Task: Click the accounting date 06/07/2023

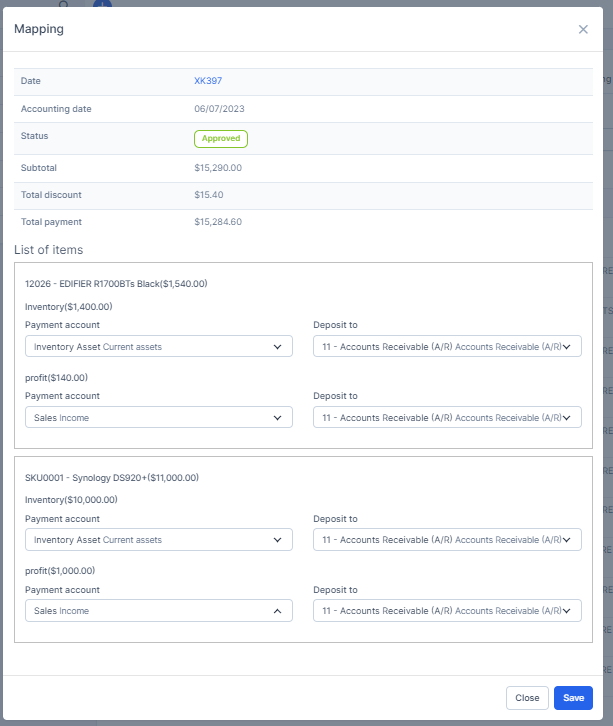Action: [217, 108]
